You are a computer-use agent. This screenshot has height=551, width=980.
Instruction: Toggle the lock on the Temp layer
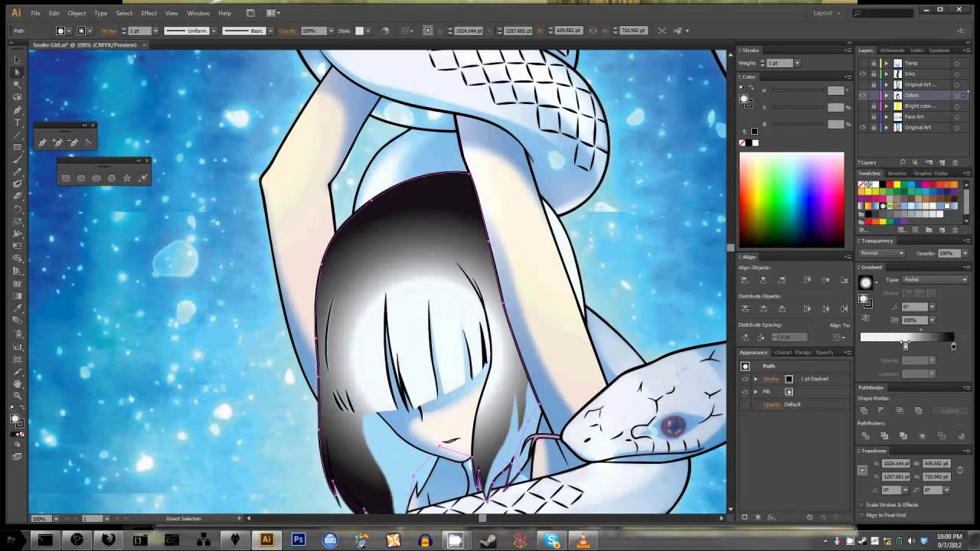click(x=874, y=64)
